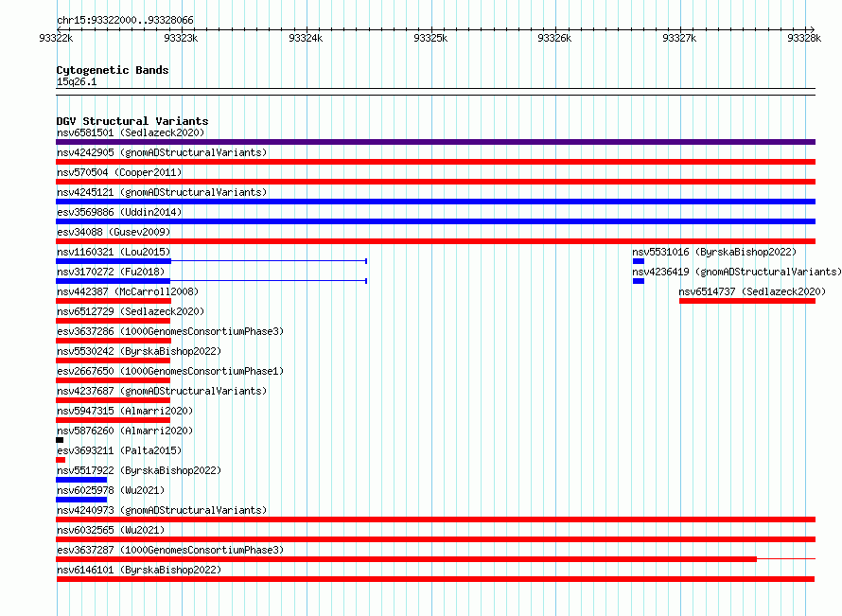Click the small black nsv5876260 bar

60,440
